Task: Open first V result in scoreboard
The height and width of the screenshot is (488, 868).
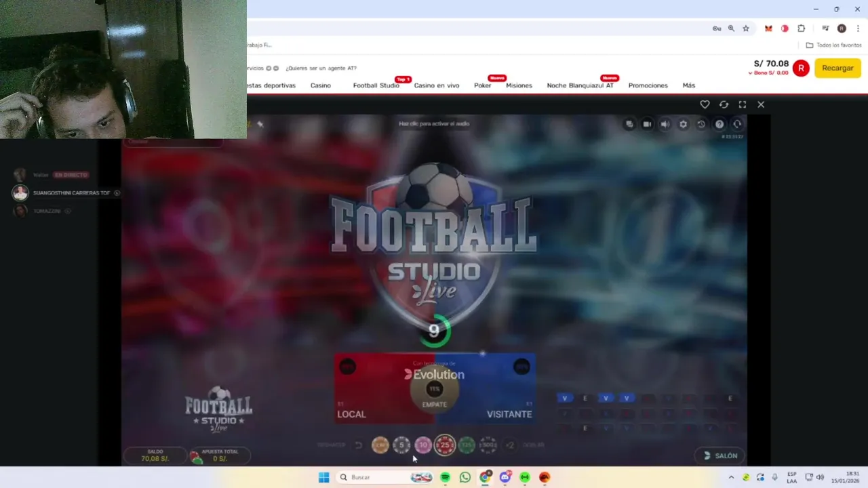Action: pyautogui.click(x=564, y=398)
